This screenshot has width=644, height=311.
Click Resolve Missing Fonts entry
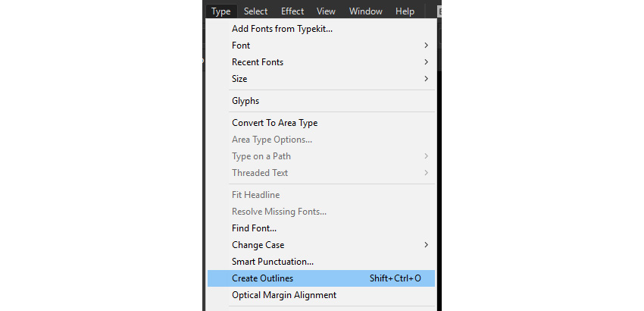point(279,212)
